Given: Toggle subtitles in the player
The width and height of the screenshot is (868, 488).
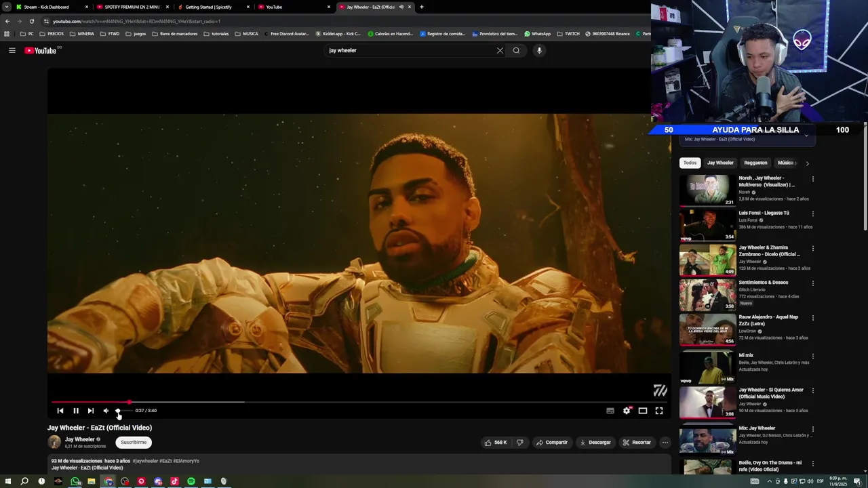Looking at the screenshot, I should [x=610, y=411].
